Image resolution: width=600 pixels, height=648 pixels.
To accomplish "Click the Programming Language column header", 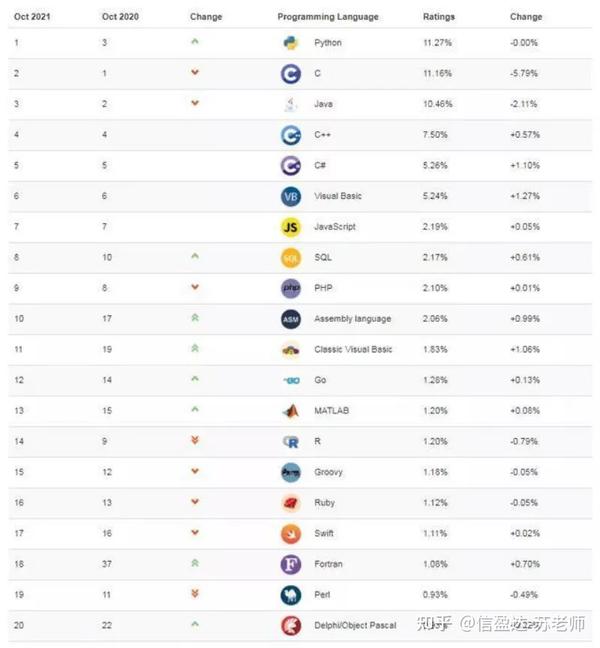I will click(328, 17).
